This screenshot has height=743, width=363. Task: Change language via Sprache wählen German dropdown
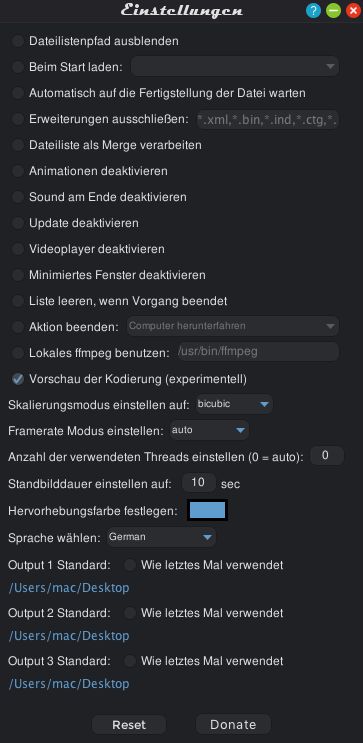point(161,537)
